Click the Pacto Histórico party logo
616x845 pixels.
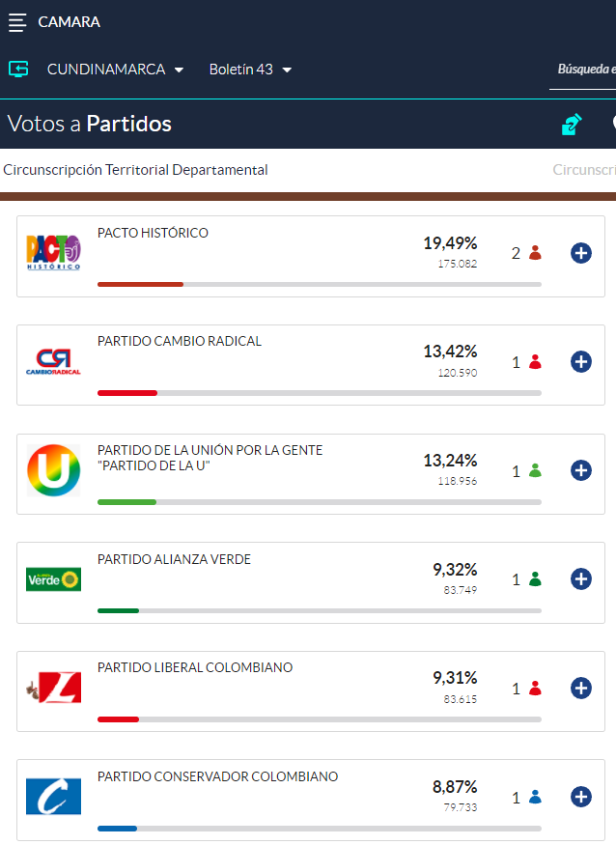tap(53, 253)
